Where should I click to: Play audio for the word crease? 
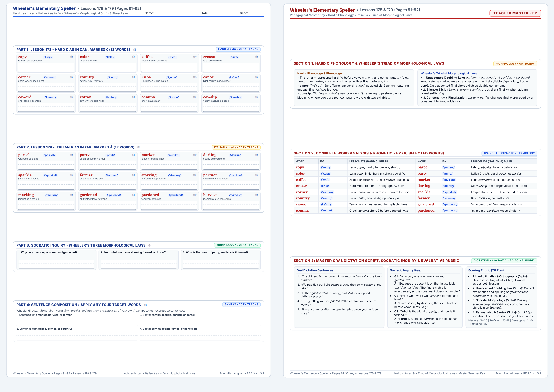coord(256,57)
